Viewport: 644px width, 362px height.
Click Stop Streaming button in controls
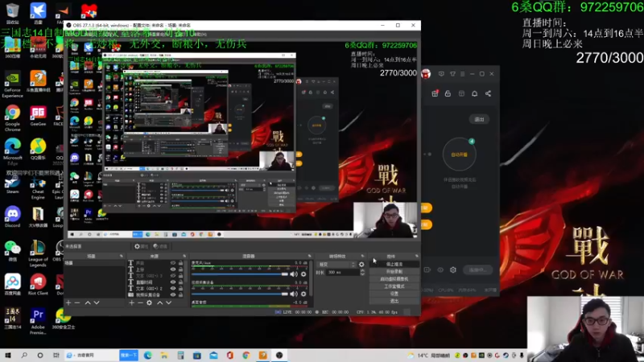[x=394, y=265]
